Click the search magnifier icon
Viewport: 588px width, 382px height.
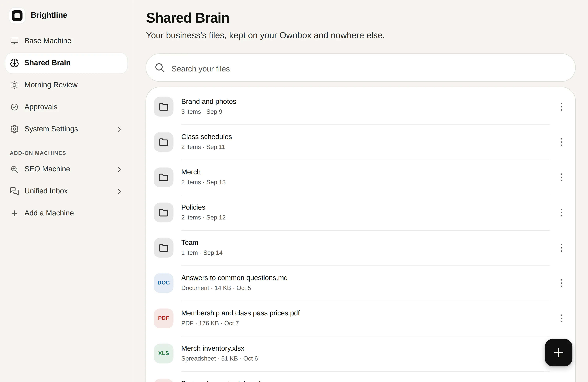click(160, 68)
